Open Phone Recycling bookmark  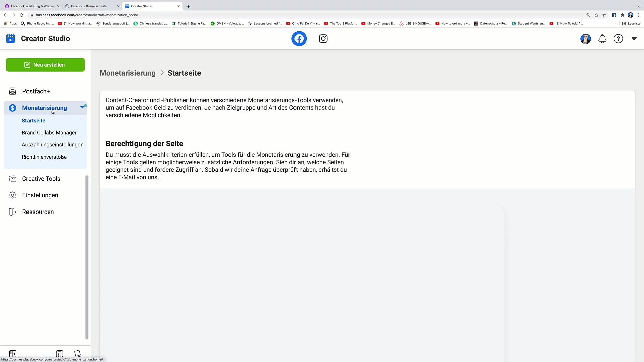tap(37, 23)
